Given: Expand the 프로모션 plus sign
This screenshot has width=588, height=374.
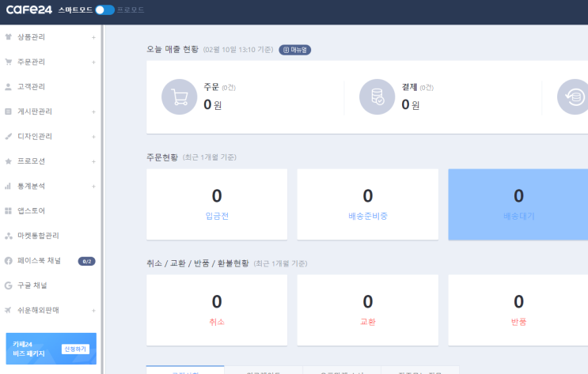Looking at the screenshot, I should click(93, 161).
